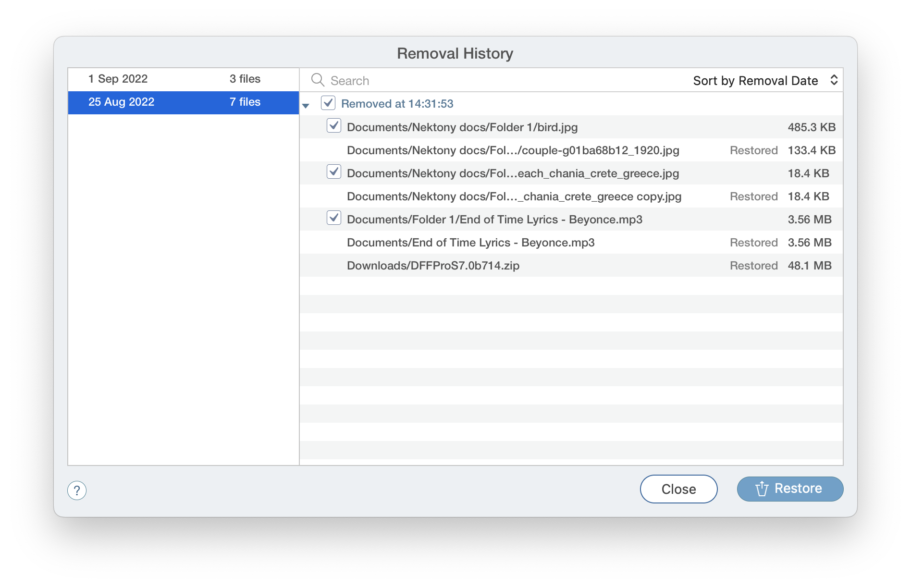The height and width of the screenshot is (588, 911).
Task: Select Documents/Folder 1/End of Time Lyrics row
Action: (571, 220)
